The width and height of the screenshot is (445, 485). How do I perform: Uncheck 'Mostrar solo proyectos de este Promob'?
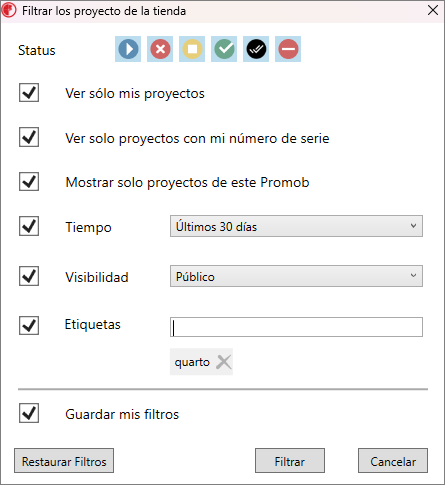(29, 182)
